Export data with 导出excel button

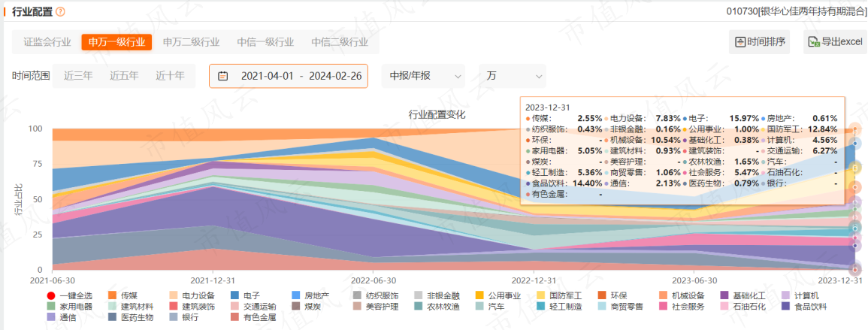[x=835, y=42]
